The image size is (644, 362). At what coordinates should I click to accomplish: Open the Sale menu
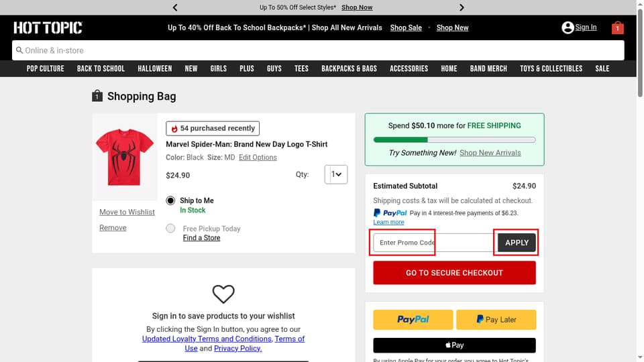pyautogui.click(x=602, y=68)
